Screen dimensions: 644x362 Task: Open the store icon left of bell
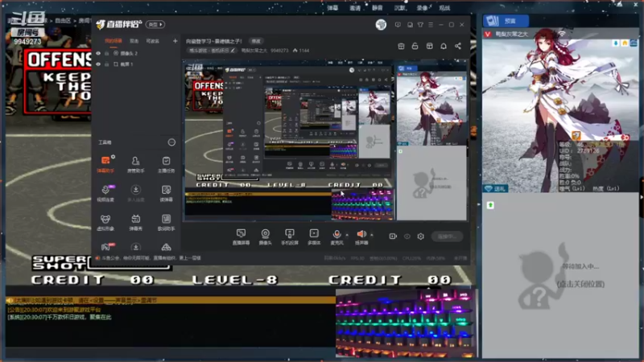[x=429, y=46]
